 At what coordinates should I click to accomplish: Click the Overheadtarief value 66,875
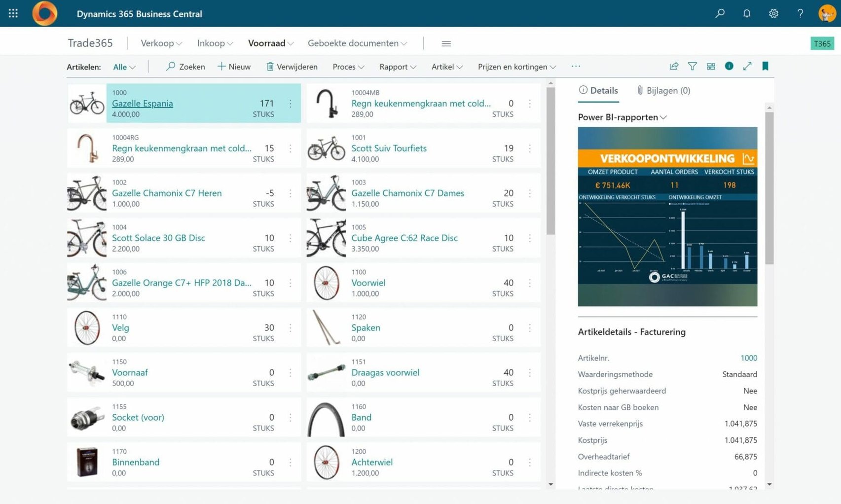[x=746, y=457]
